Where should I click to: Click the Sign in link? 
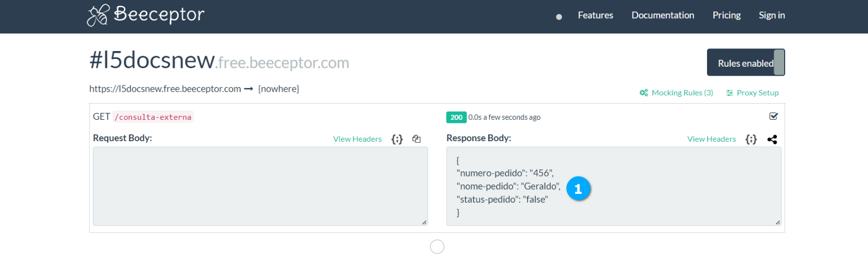coord(772,15)
